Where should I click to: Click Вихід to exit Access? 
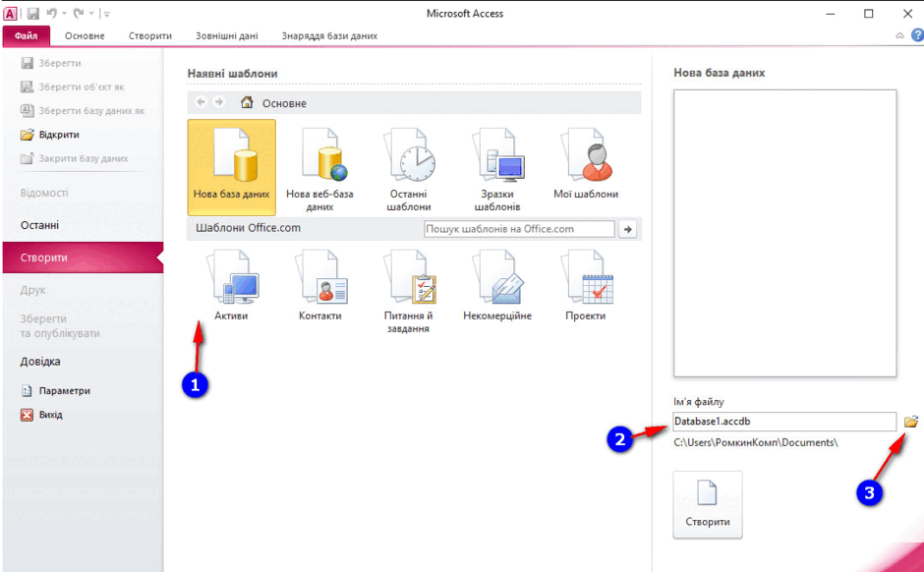[41, 415]
